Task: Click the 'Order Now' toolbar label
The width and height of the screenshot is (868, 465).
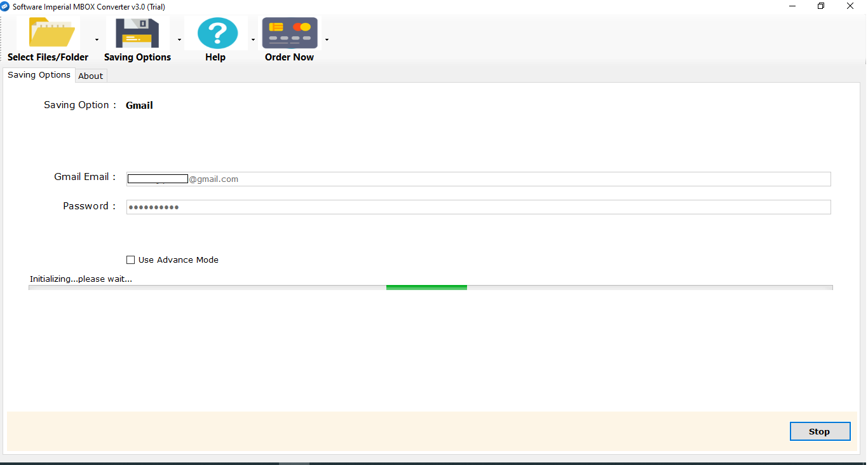Action: pyautogui.click(x=290, y=57)
